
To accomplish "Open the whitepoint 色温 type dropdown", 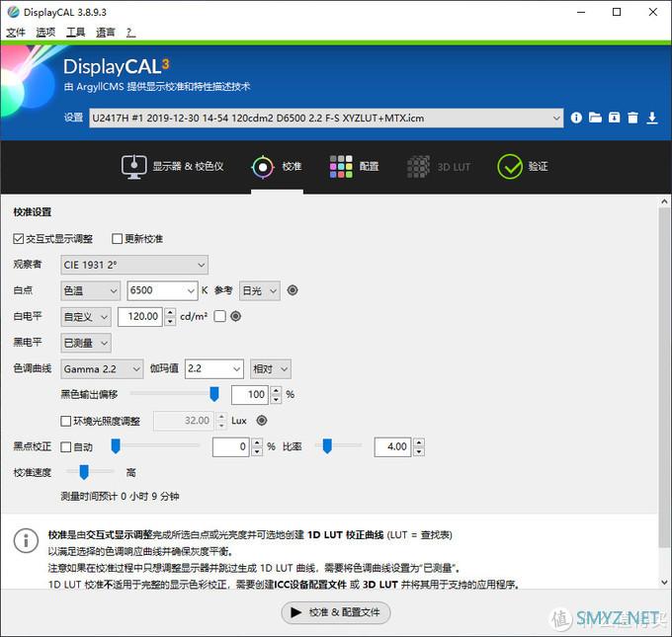I will 90,290.
